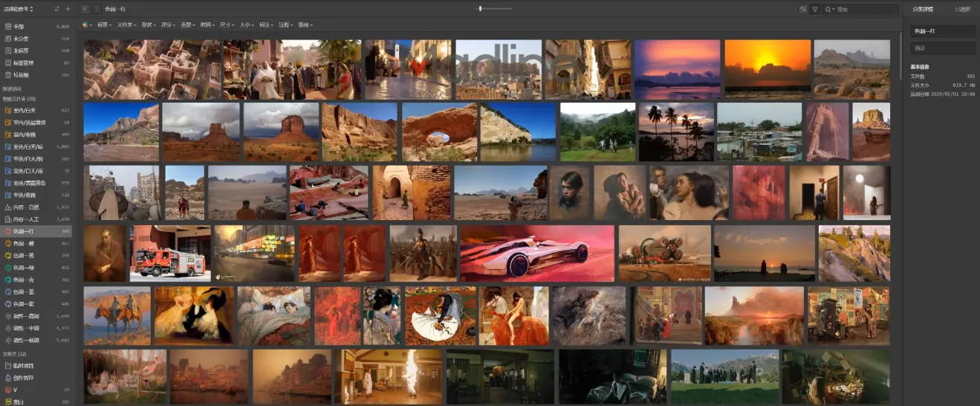
Task: Select 全部 in the sidebar
Action: pyautogui.click(x=36, y=26)
